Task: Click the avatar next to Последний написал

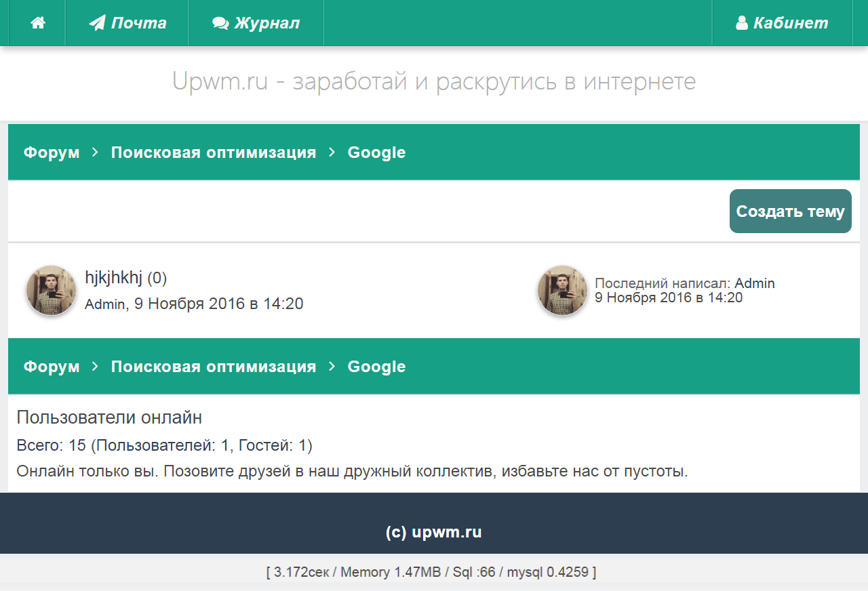Action: (x=563, y=290)
